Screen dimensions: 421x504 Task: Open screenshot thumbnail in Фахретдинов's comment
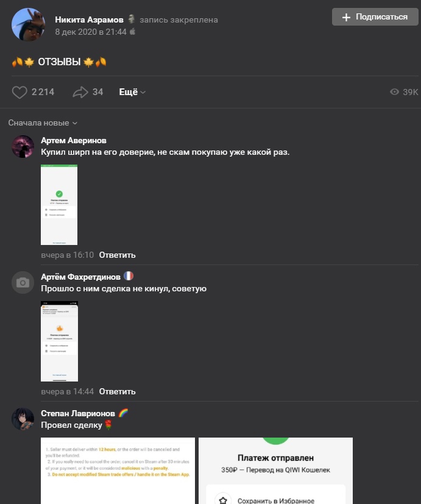pos(59,341)
